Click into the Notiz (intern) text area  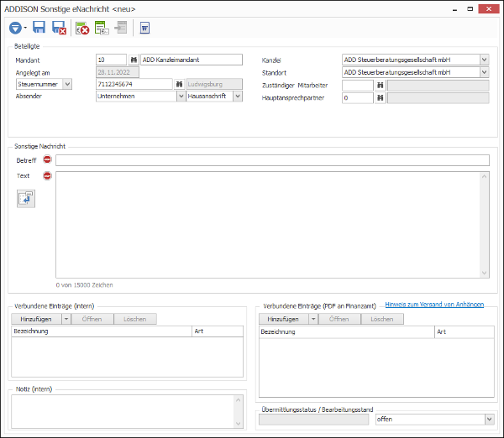click(x=123, y=412)
